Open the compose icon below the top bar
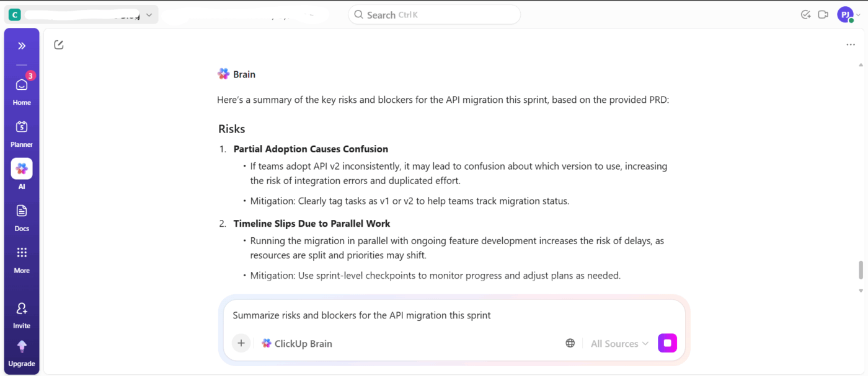868x376 pixels. (x=59, y=44)
